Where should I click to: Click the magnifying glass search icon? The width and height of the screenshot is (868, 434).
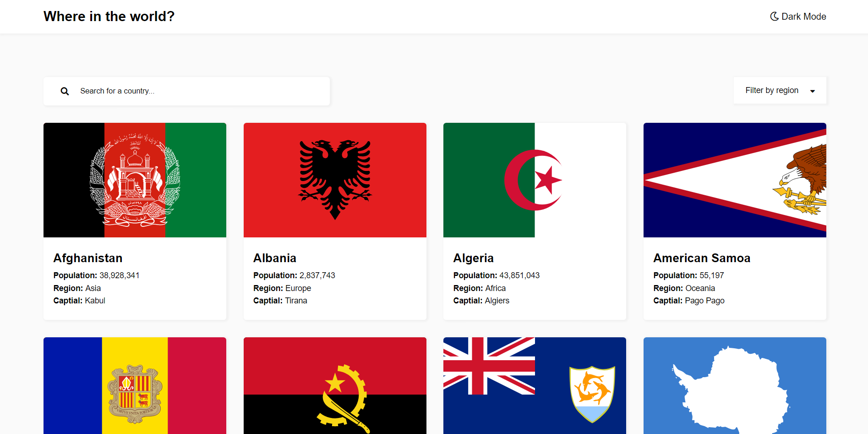coord(65,91)
